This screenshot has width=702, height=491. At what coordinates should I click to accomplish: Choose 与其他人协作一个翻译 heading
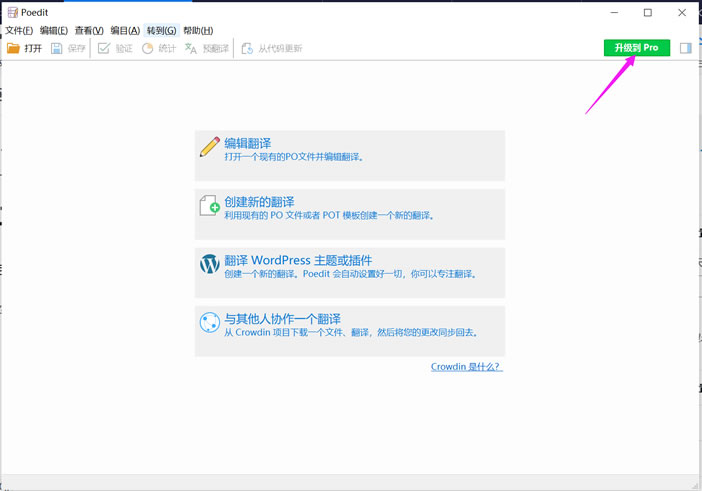[x=283, y=319]
